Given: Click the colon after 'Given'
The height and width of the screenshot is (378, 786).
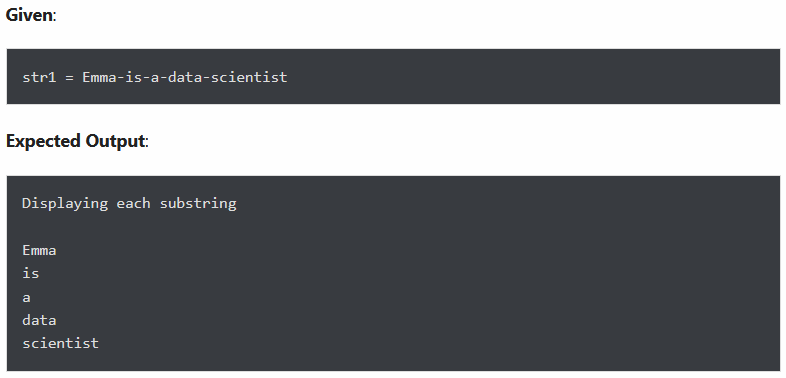Looking at the screenshot, I should click(55, 17).
